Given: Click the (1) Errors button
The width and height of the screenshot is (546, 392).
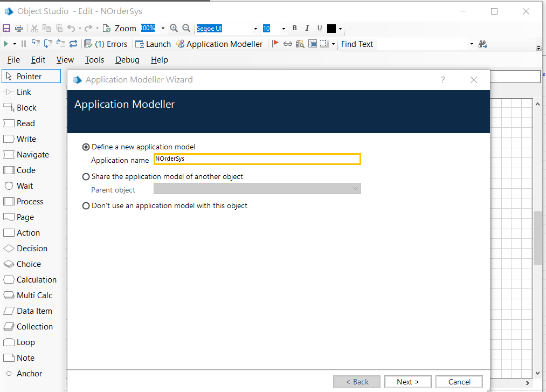Looking at the screenshot, I should point(106,44).
